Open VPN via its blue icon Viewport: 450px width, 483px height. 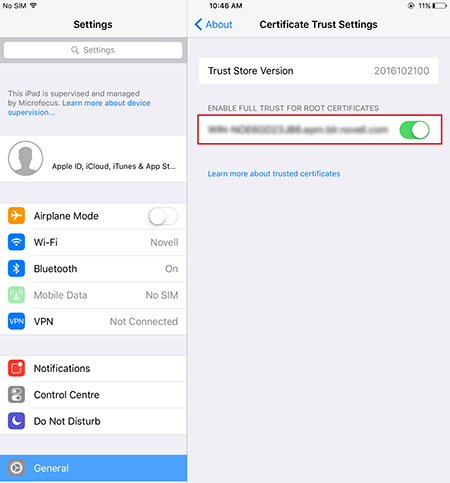(16, 321)
